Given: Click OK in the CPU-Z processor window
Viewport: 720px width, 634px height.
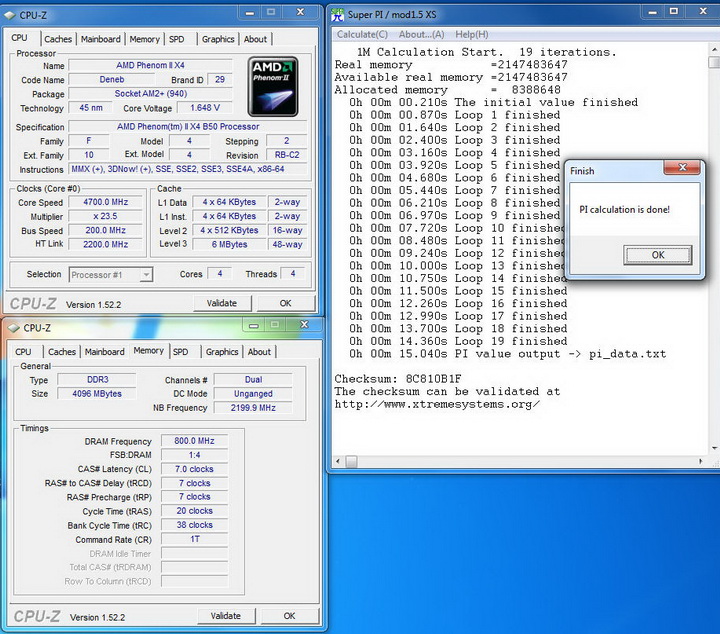Looking at the screenshot, I should click(x=285, y=303).
